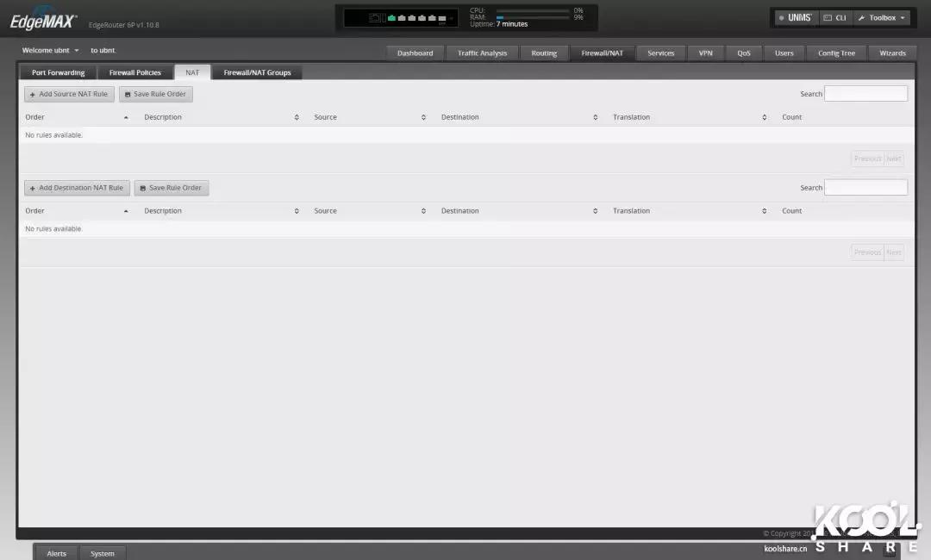Click Previous in source NAT pagination
This screenshot has height=560, width=931.
click(867, 159)
